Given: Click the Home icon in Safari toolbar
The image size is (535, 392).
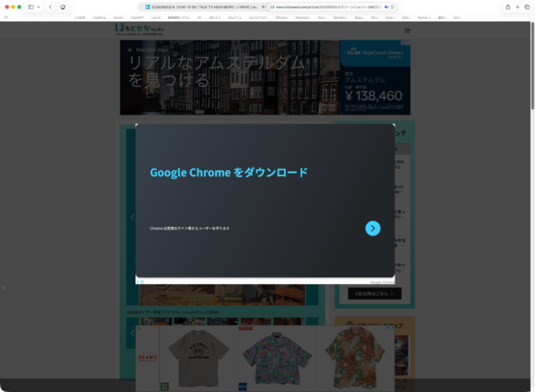Looking at the screenshot, I should click(63, 7).
